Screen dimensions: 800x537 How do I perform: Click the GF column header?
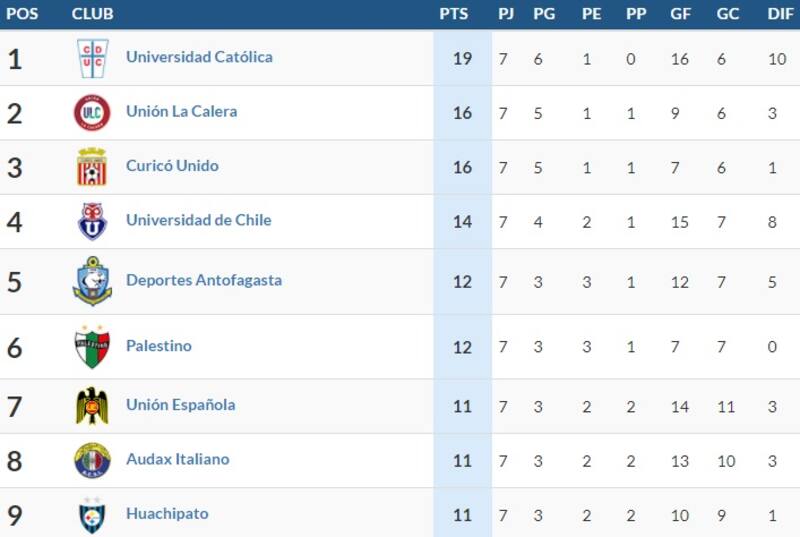click(x=681, y=14)
